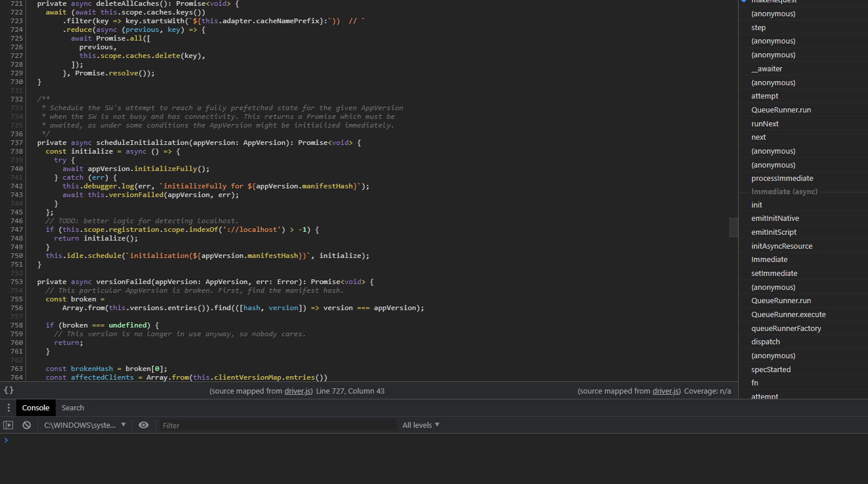Open the console drawer three-dot menu
Screen dimensions: 868x484
tap(9, 407)
